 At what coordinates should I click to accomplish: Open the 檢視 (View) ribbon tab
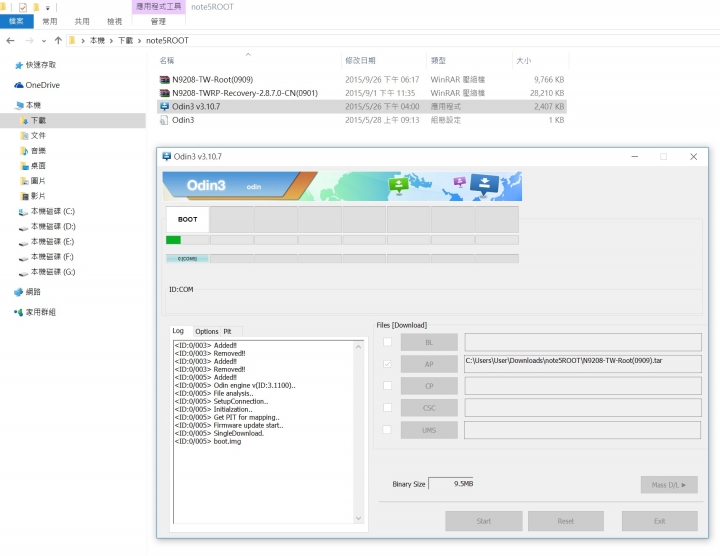point(114,21)
